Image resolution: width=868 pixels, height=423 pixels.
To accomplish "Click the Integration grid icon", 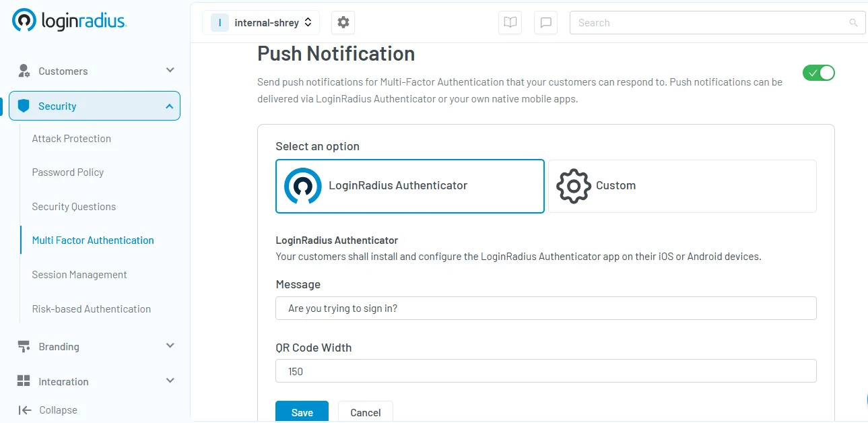I will click(24, 381).
